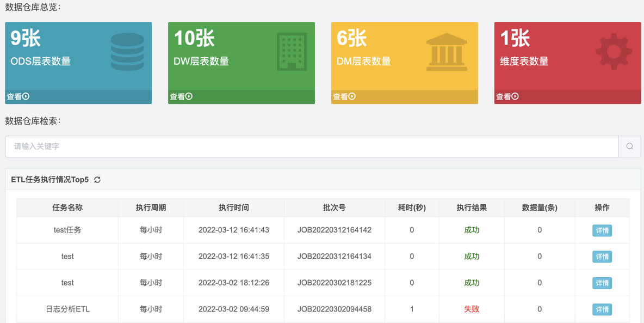View 详情 for the test任务 row

pos(602,230)
